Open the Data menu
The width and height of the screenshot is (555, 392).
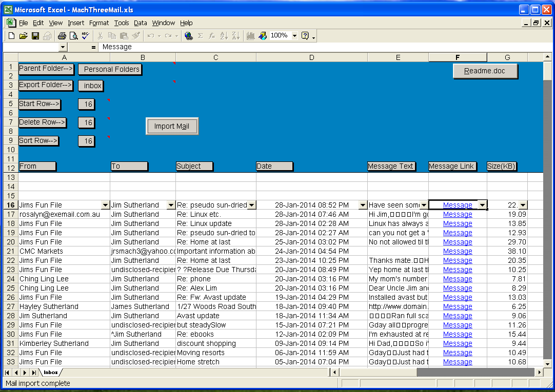[x=140, y=23]
